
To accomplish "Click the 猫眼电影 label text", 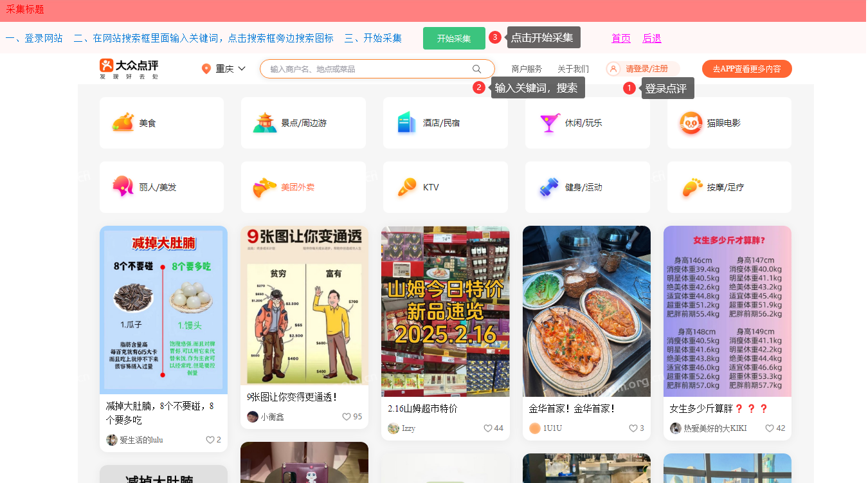I will tap(724, 123).
